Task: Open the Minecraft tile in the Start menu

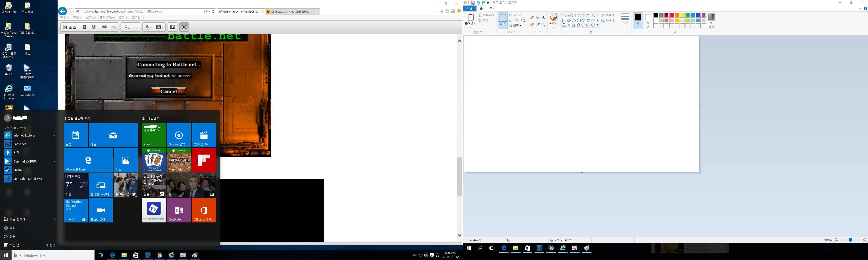Action: 179,161
